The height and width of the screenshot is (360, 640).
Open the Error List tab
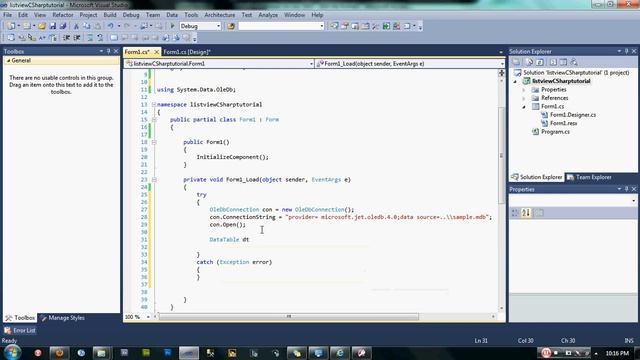[20, 330]
